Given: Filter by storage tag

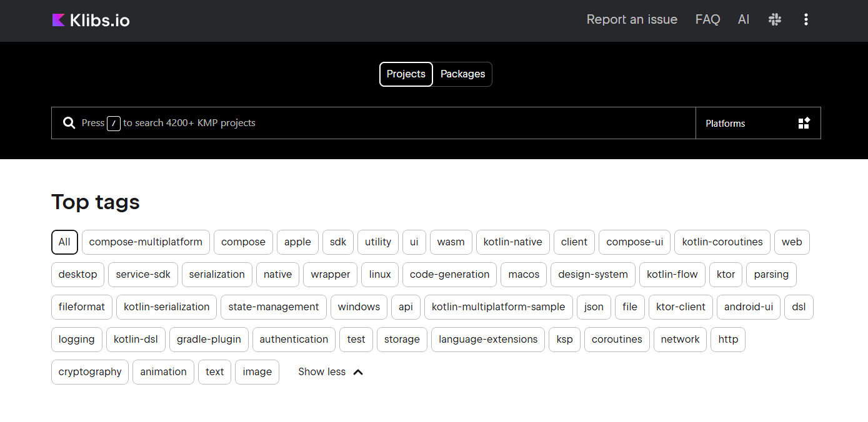Looking at the screenshot, I should (402, 340).
